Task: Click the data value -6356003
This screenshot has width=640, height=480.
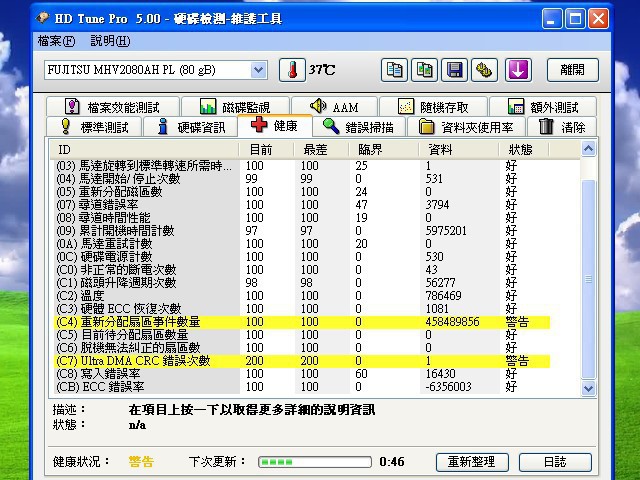Action: 448,387
